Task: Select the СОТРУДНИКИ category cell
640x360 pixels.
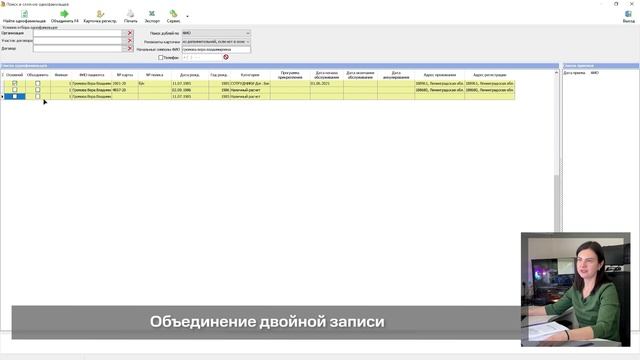Action: 250,83
